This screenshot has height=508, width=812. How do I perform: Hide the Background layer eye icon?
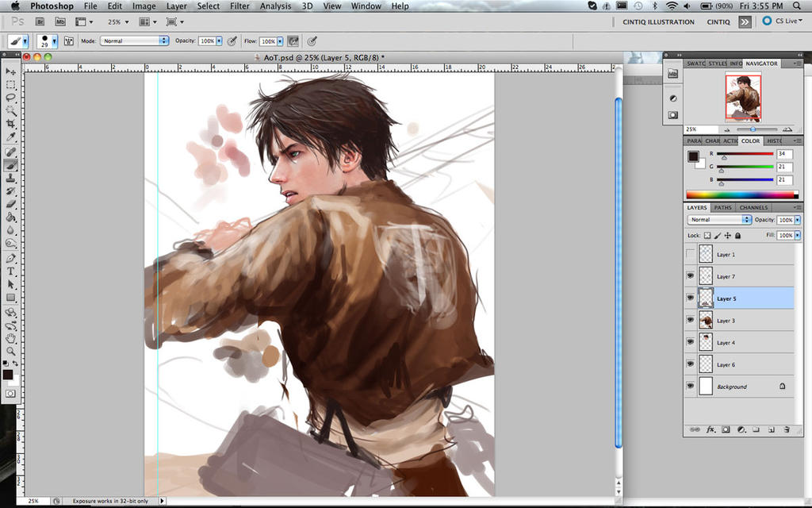point(690,387)
